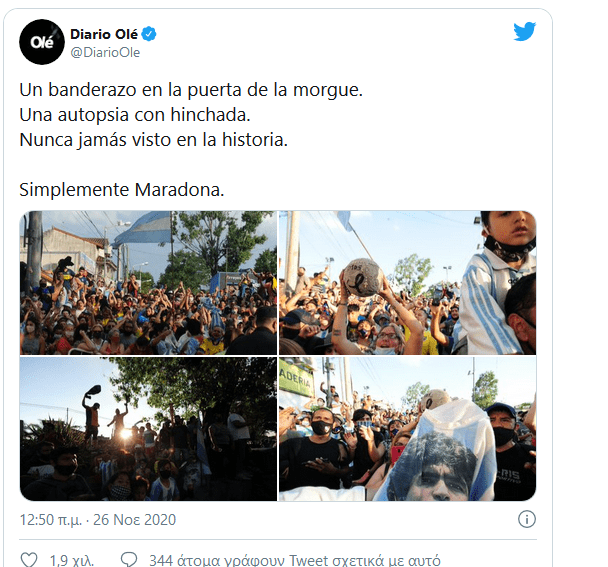Click the Twitter bird logo
608x567 pixels.
coord(524,31)
